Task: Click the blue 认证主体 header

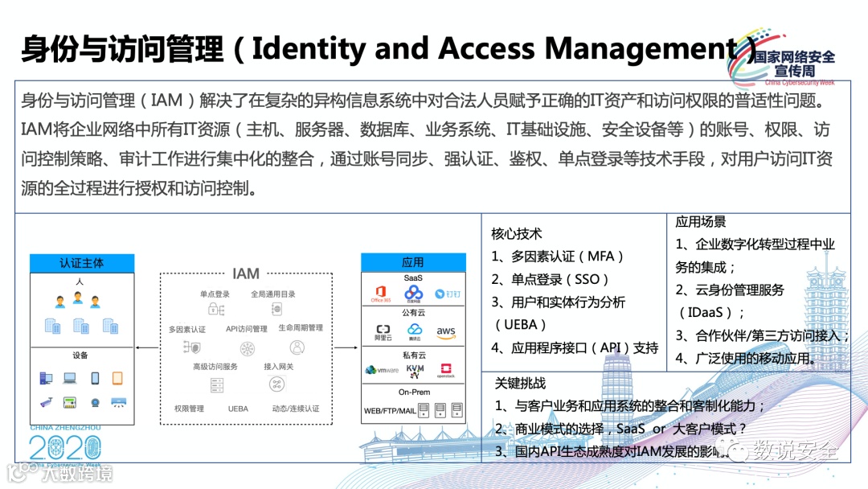Action: click(x=82, y=263)
